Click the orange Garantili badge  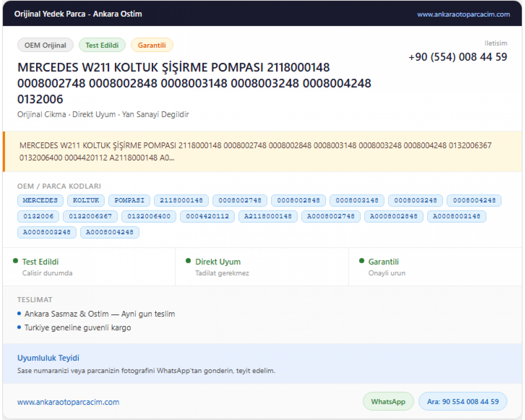point(152,45)
